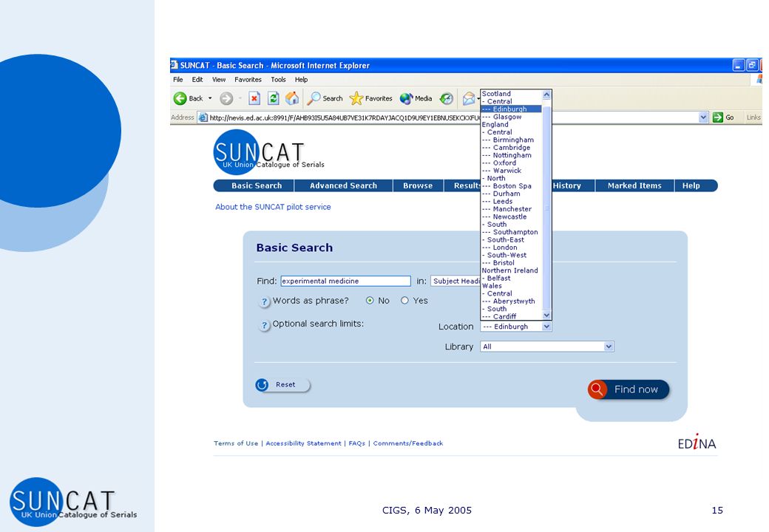Choose Oxford from location list
The image size is (769, 532).
(504, 163)
